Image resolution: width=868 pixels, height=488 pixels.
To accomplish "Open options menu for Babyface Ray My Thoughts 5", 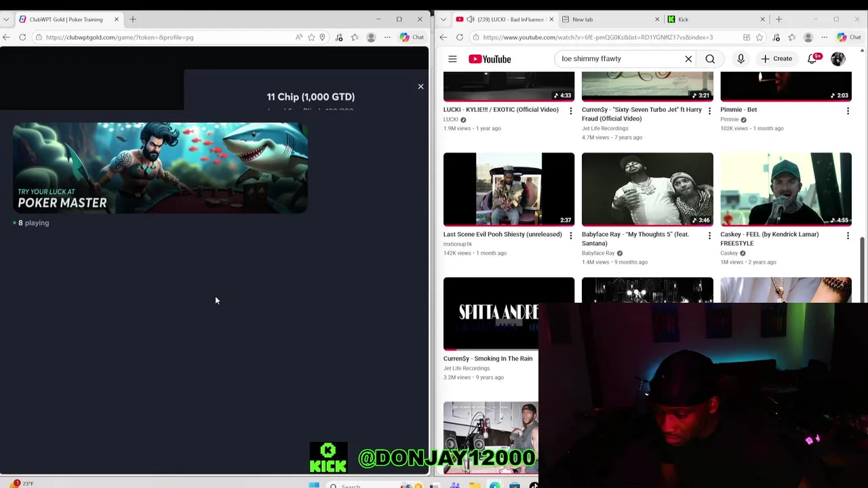I will [709, 235].
